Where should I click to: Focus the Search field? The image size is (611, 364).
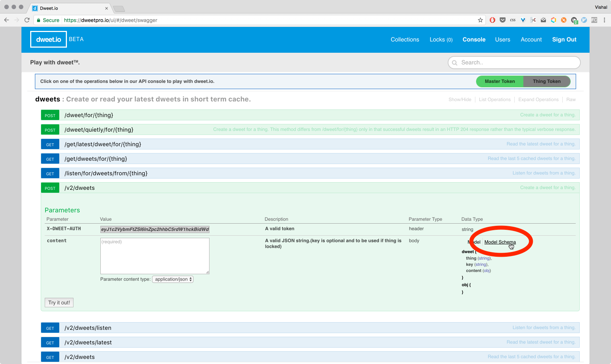[x=514, y=63]
